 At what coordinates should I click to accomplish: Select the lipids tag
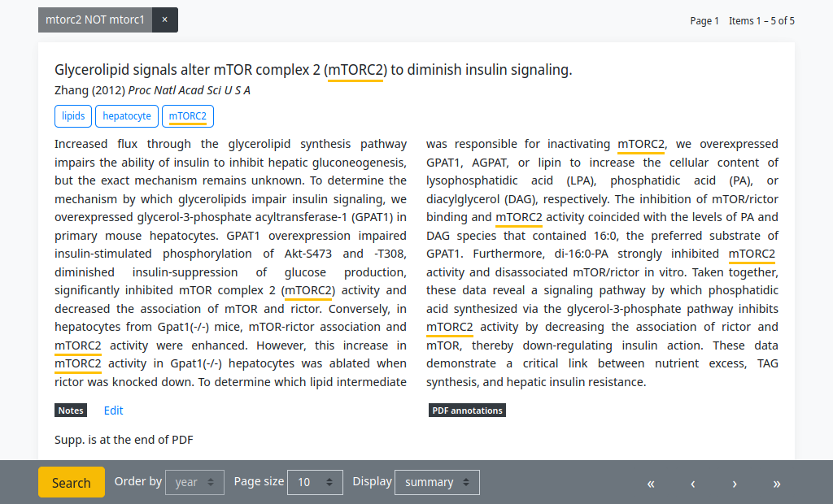(72, 116)
